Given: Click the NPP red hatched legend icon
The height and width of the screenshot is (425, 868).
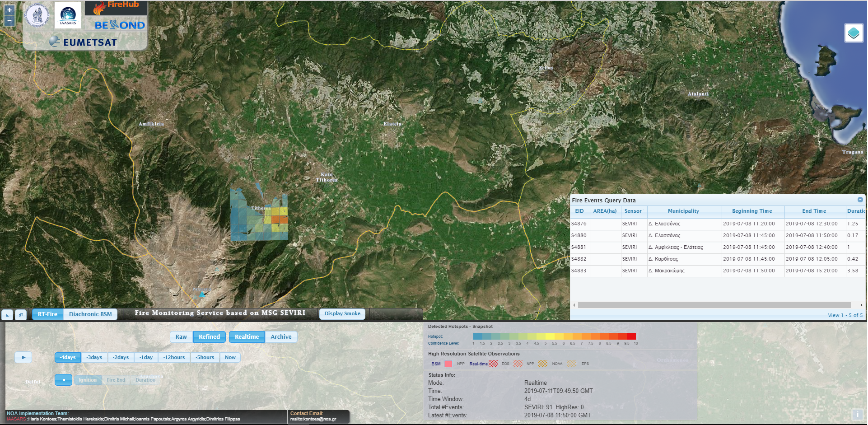Looking at the screenshot, I should (518, 364).
